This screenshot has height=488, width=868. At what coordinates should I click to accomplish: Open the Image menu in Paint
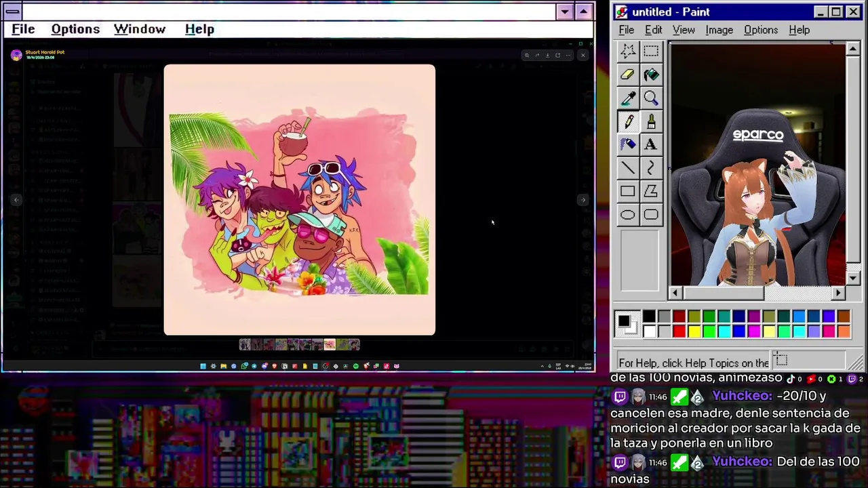(719, 30)
